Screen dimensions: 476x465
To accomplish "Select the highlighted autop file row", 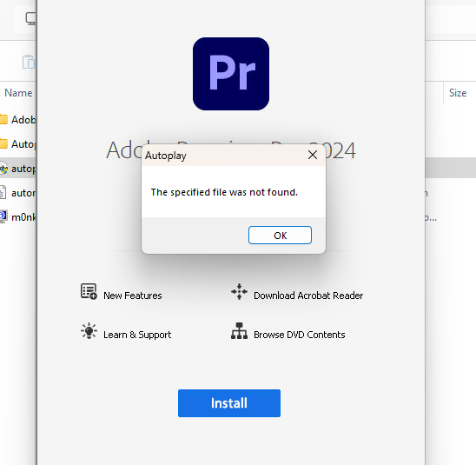I will click(18, 169).
